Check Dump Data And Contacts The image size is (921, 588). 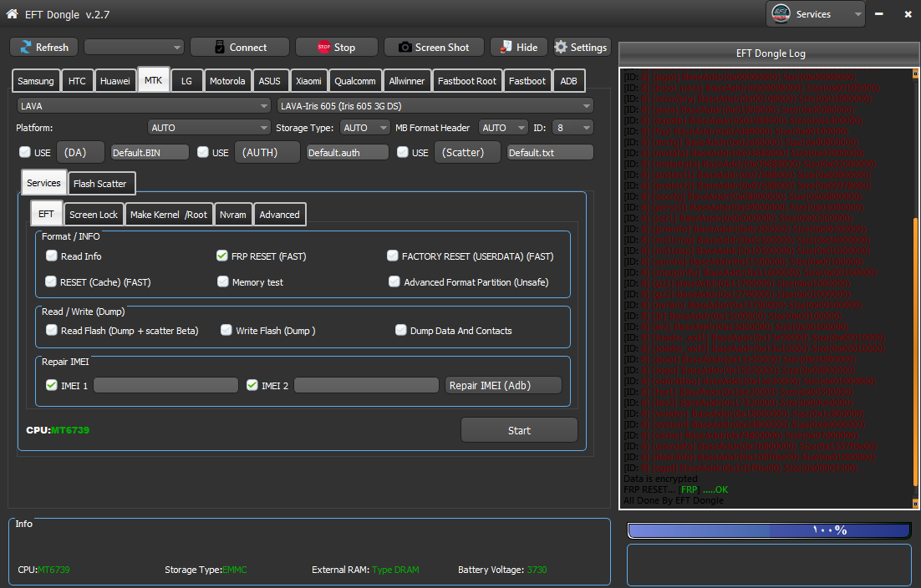tap(400, 330)
